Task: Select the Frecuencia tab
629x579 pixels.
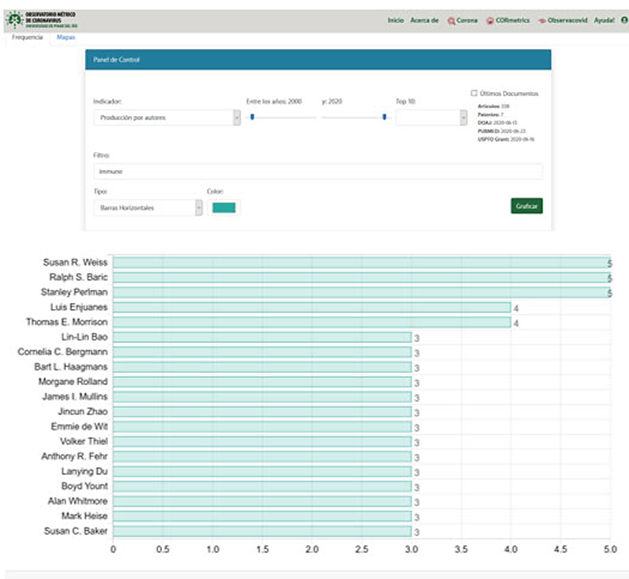Action: (x=27, y=37)
